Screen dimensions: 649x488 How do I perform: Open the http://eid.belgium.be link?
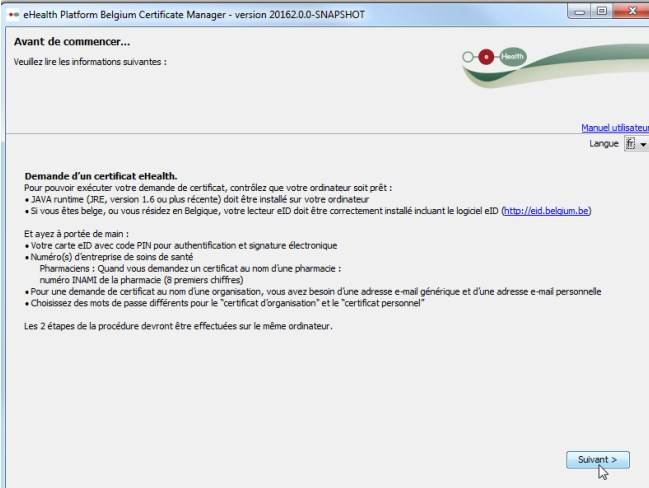coord(546,211)
